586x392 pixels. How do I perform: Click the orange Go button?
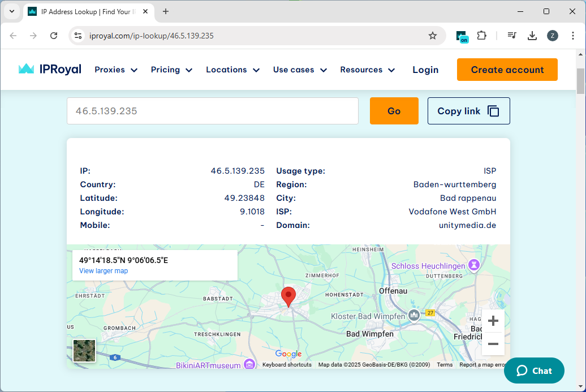(394, 111)
